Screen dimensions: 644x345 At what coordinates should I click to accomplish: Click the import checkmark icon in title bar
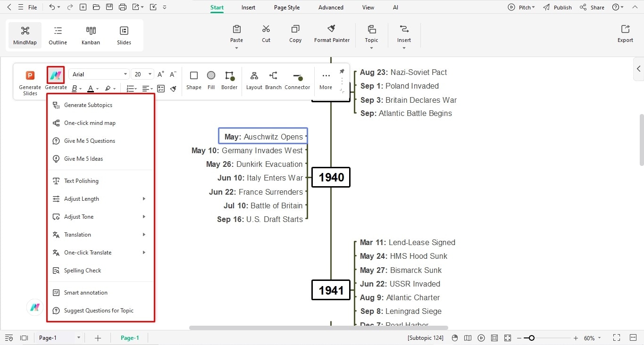coord(153,7)
